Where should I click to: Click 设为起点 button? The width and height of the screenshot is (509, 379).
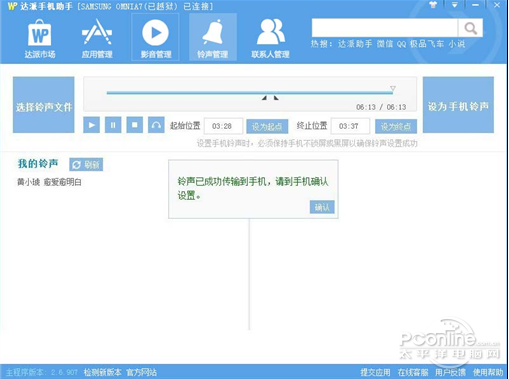267,126
